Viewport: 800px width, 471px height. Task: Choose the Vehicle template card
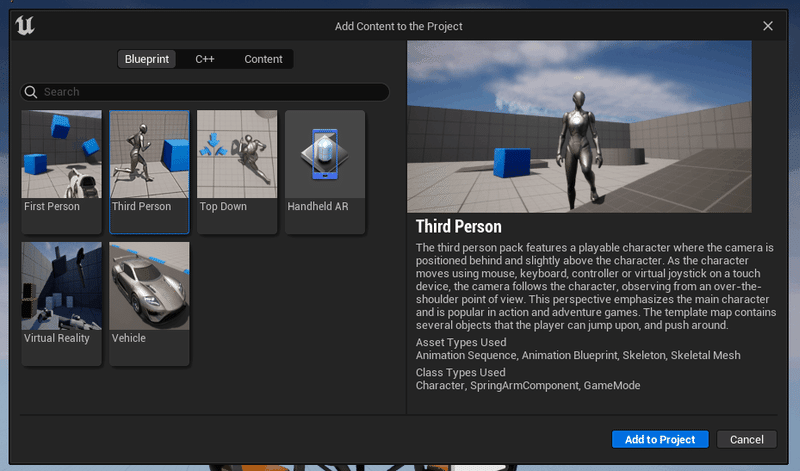(149, 304)
